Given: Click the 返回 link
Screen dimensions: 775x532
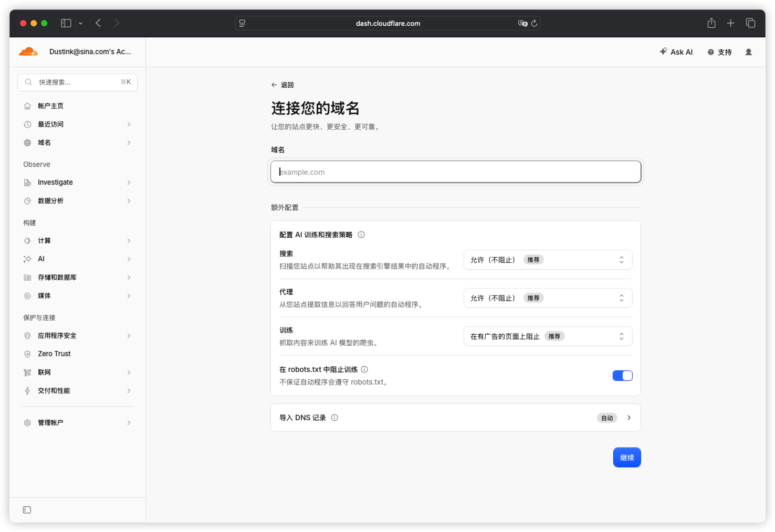Looking at the screenshot, I should click(282, 85).
